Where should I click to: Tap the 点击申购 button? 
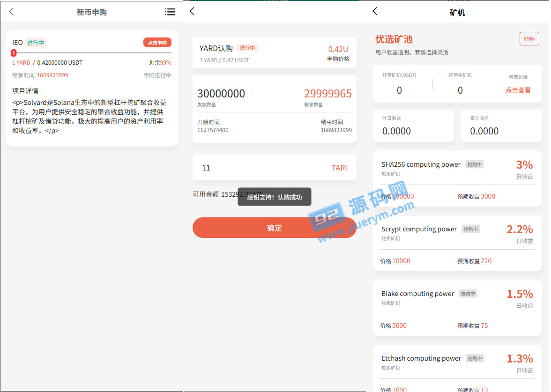point(157,43)
